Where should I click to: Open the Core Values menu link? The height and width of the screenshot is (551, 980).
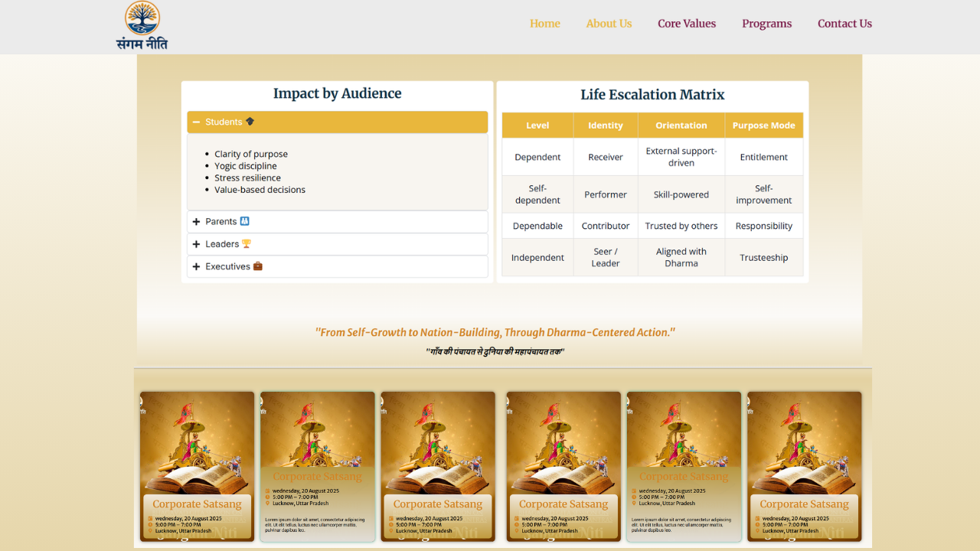[x=687, y=24]
